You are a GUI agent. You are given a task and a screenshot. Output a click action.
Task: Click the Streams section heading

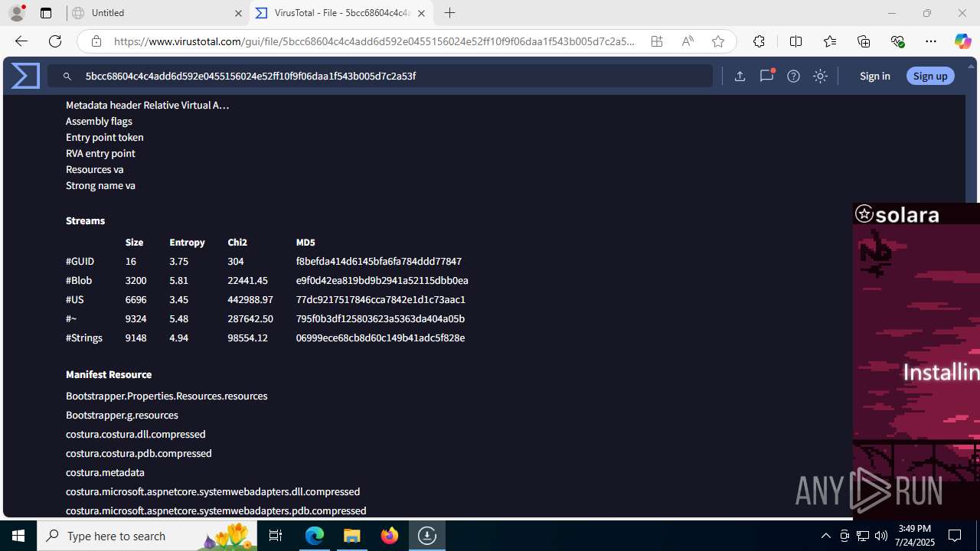85,220
